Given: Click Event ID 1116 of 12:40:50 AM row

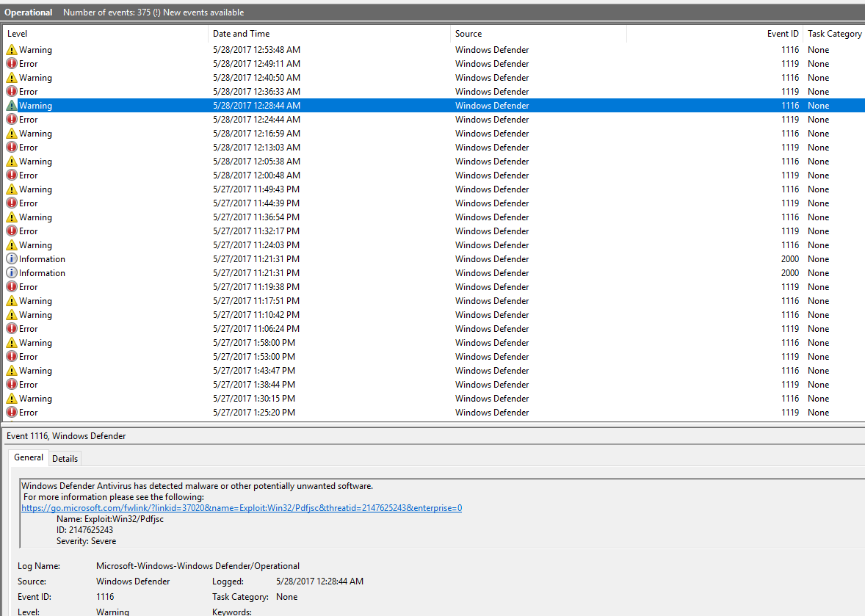Looking at the screenshot, I should pos(790,78).
